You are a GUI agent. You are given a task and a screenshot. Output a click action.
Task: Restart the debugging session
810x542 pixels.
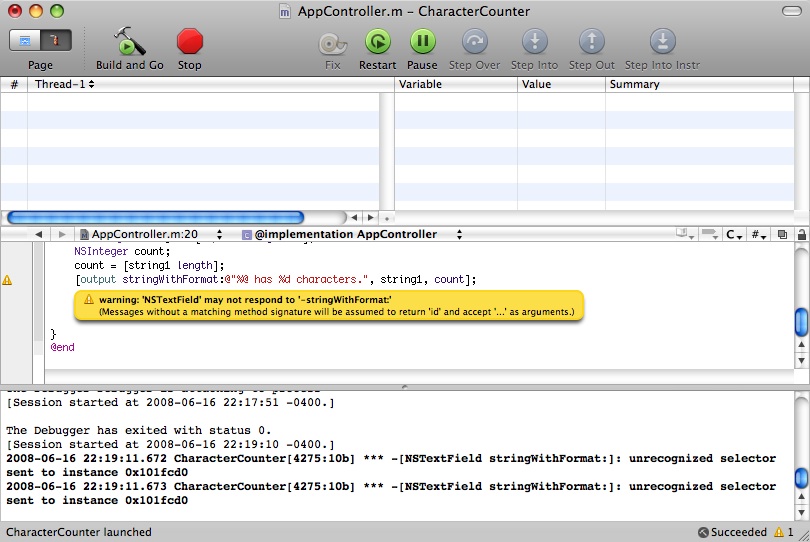[x=378, y=41]
